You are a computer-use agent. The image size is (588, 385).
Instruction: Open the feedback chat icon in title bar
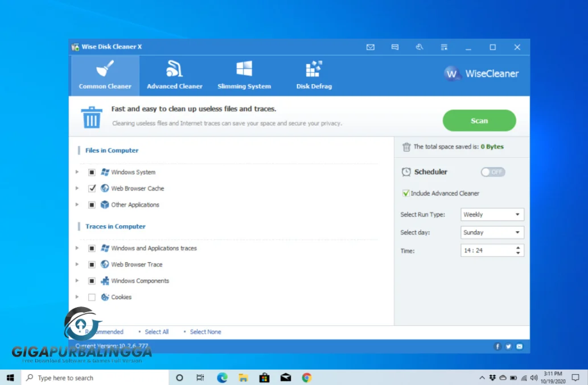(395, 47)
